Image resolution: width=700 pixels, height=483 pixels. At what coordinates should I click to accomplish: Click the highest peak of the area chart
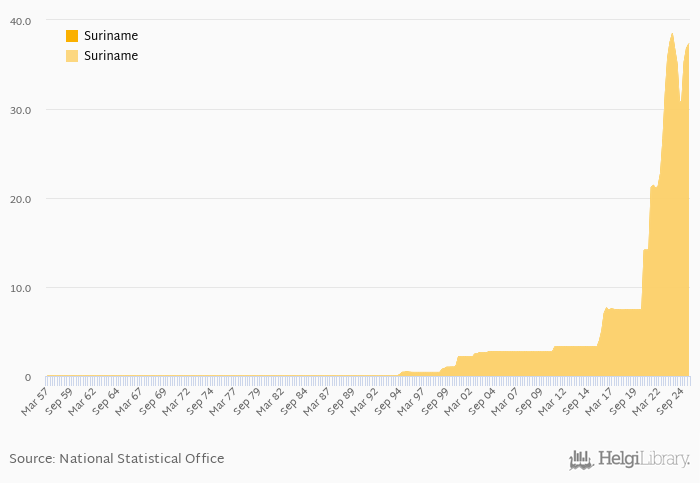click(x=672, y=34)
